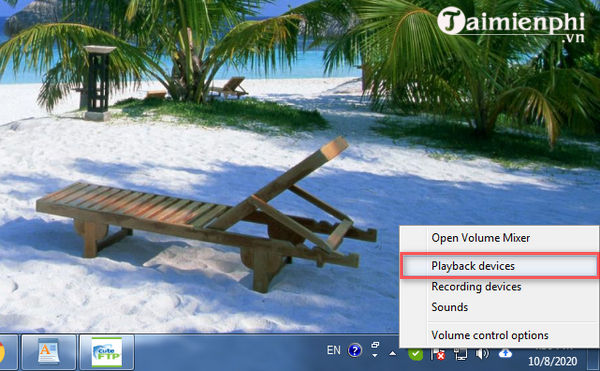Choose Playback devices in the menu

pos(499,266)
